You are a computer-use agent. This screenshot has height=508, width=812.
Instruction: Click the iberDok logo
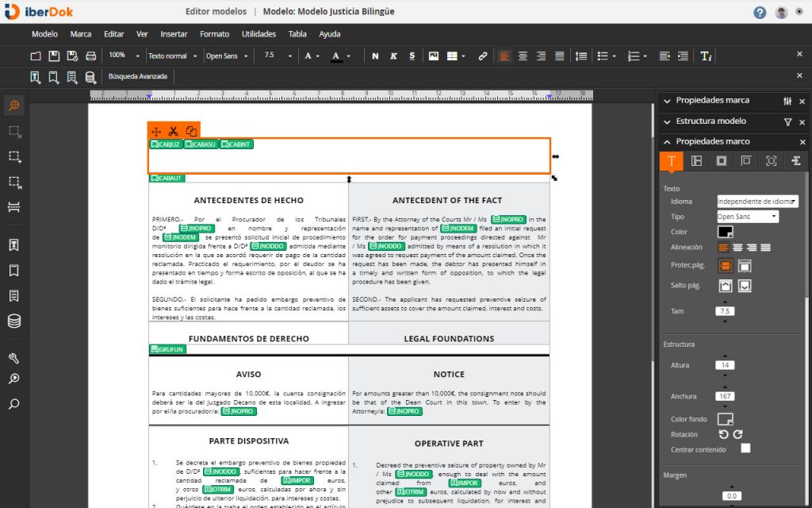pos(38,12)
